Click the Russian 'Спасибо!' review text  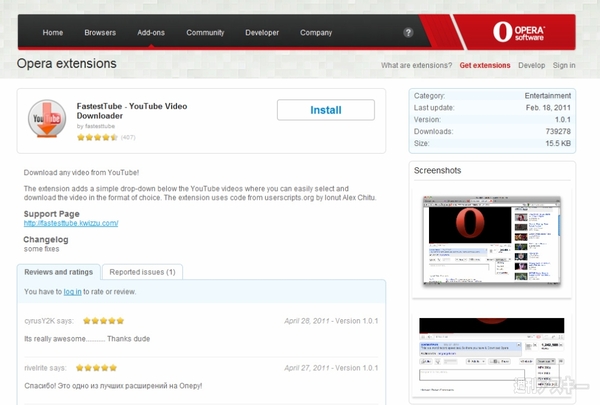point(113,386)
